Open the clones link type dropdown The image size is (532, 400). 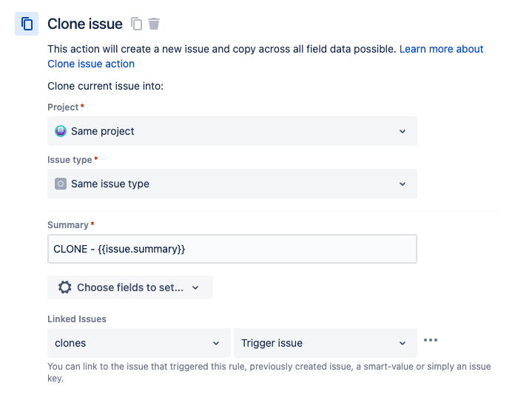pos(138,343)
